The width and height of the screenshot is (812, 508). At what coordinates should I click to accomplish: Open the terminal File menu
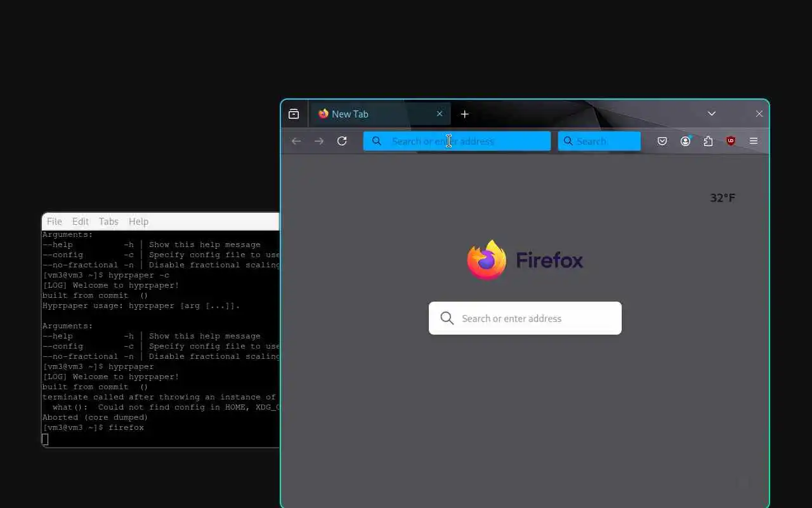click(55, 221)
